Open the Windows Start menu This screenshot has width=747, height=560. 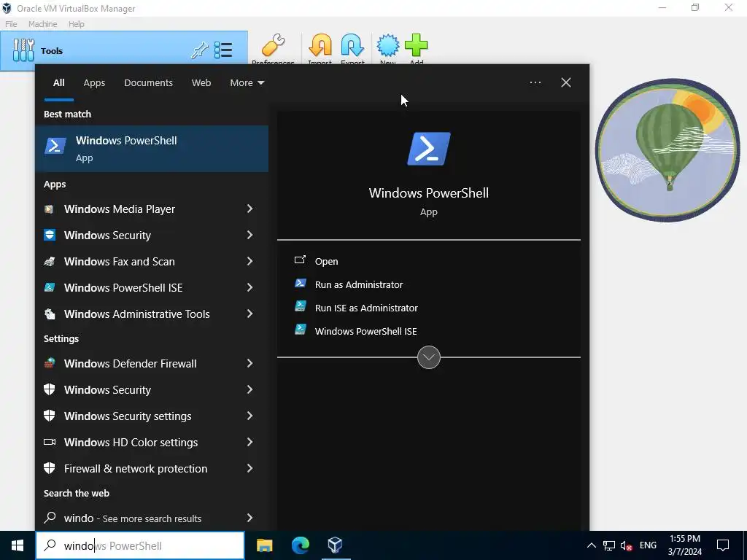[18, 545]
